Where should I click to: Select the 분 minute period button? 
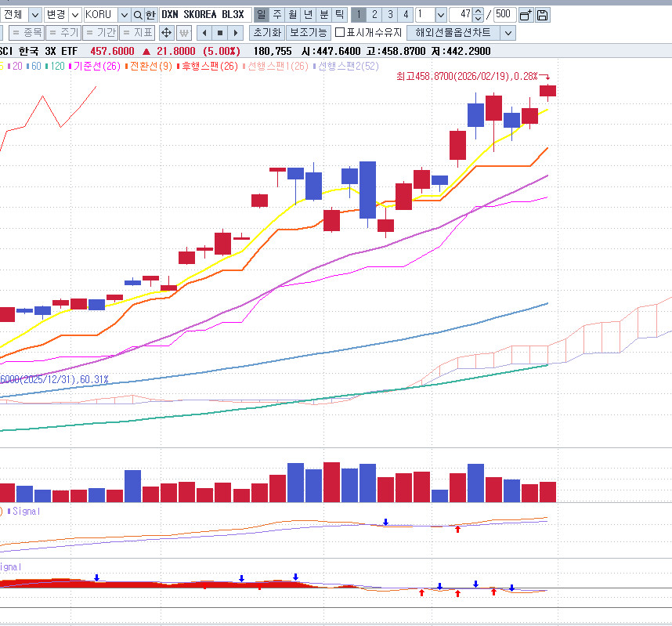tap(324, 15)
